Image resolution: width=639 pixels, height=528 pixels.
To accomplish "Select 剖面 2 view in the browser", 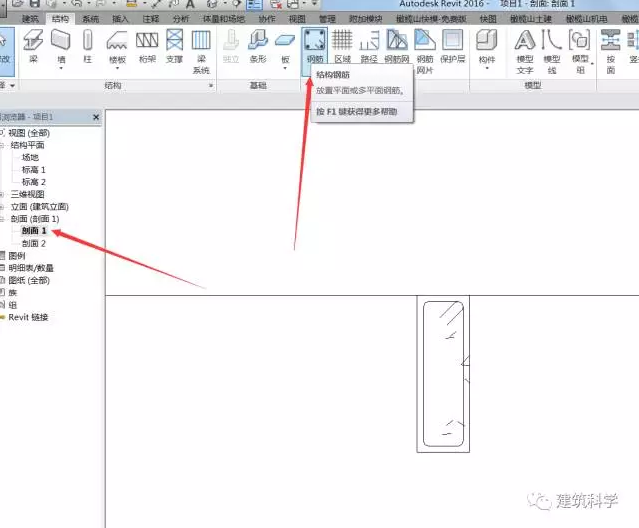I will click(x=34, y=244).
